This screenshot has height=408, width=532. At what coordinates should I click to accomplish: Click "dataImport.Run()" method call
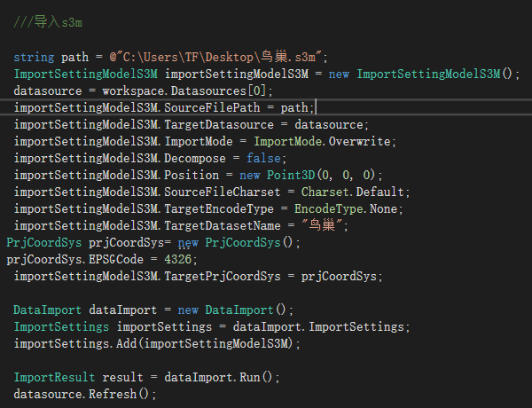218,377
